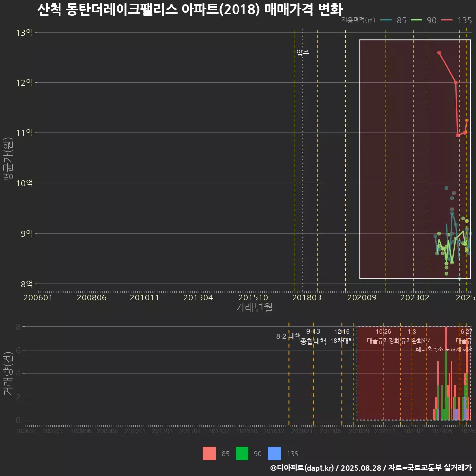Click the 거래량(건) axis title

tap(8, 373)
